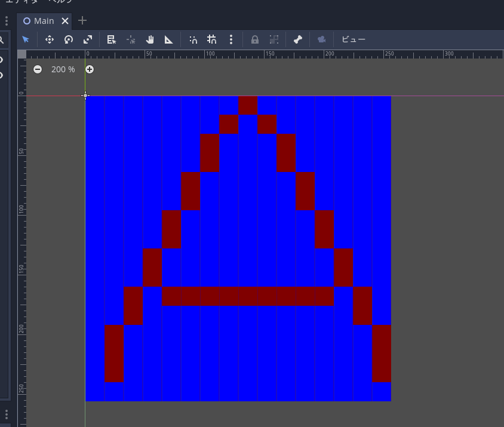Click the override camera preview icon

(x=322, y=39)
